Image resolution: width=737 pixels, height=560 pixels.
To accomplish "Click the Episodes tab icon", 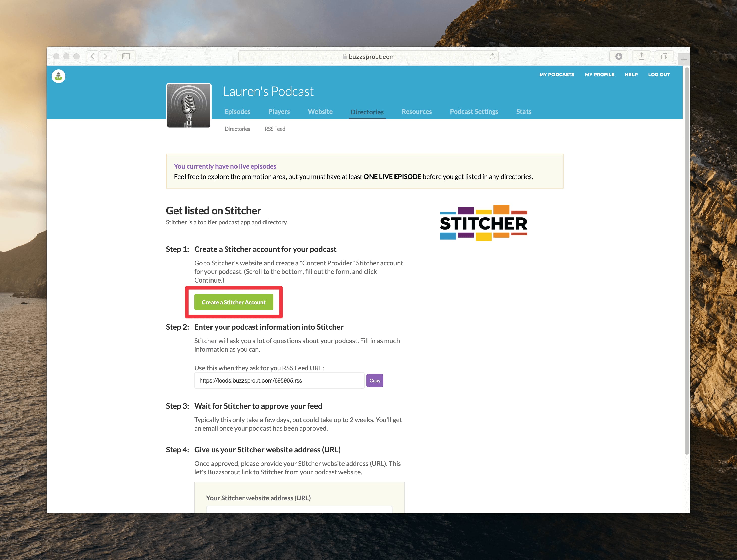I will click(237, 111).
